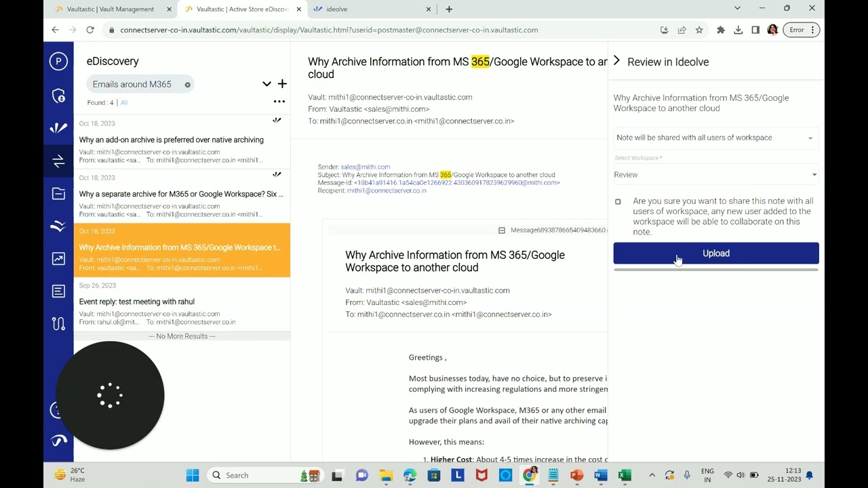Select highlighted 'Why Archive Information' email

point(182,250)
